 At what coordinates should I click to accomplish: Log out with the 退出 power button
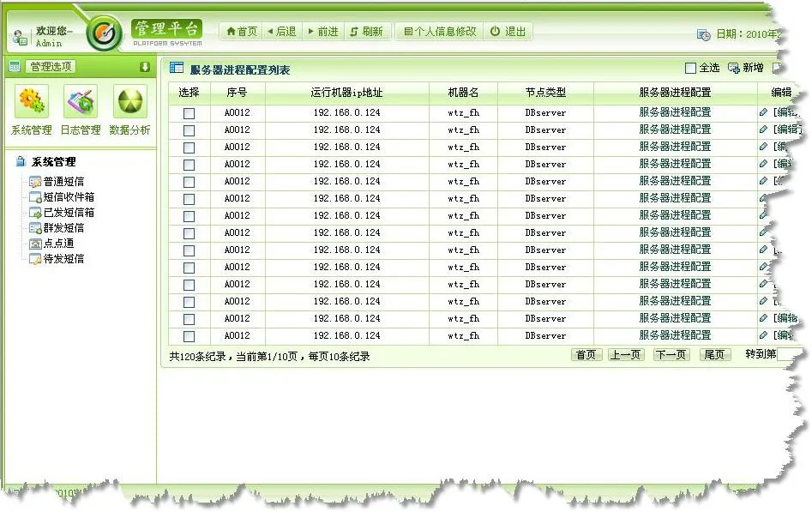(x=508, y=32)
